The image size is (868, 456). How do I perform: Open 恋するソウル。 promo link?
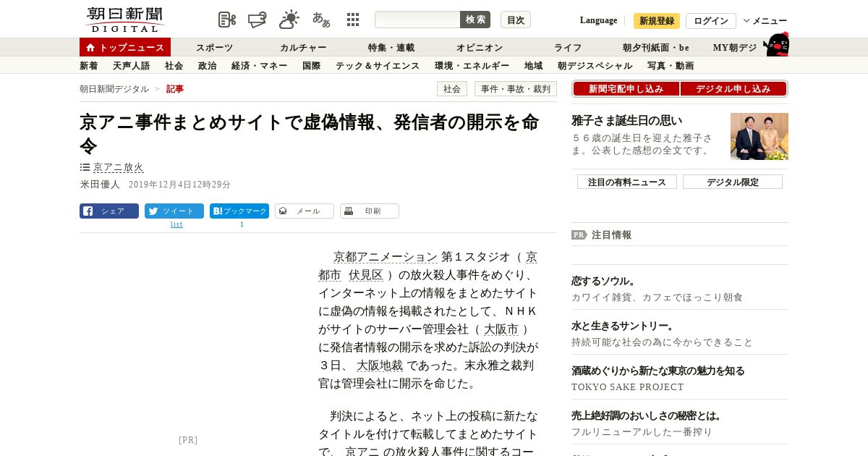coord(604,281)
